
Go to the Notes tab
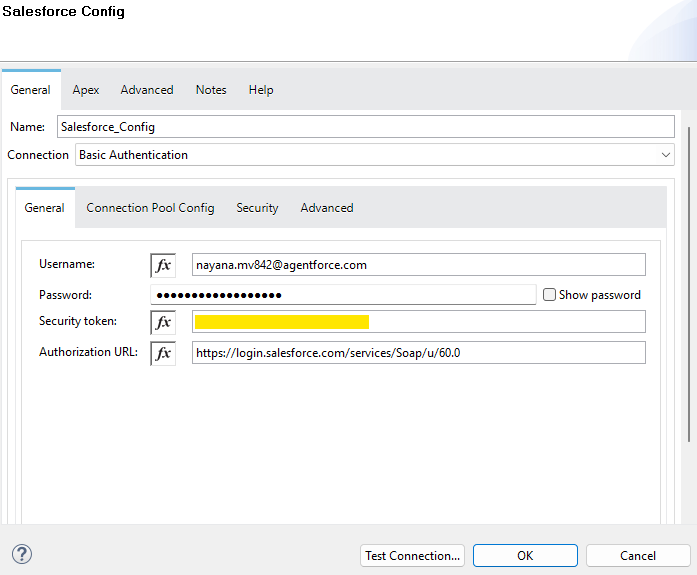pyautogui.click(x=211, y=90)
